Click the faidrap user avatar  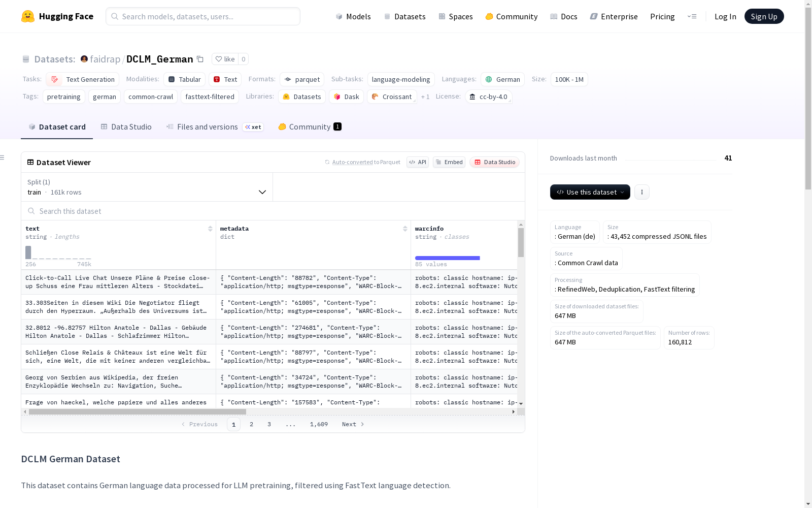pos(84,59)
